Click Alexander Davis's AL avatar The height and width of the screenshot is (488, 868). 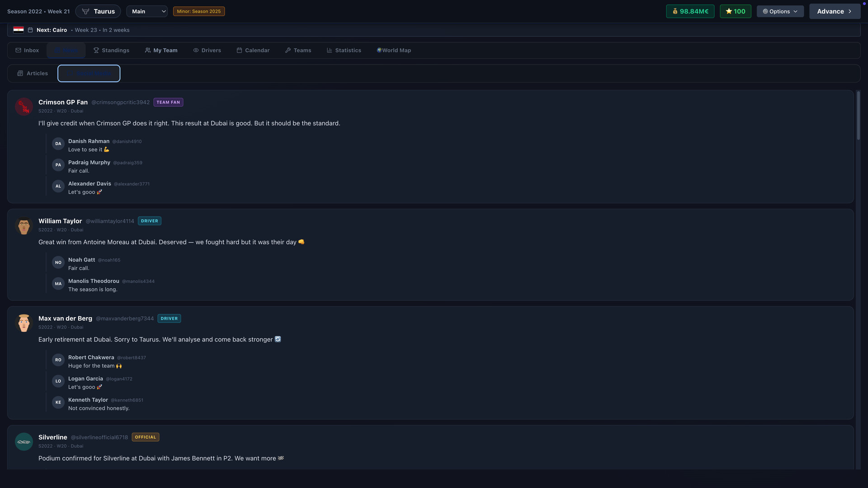(x=58, y=186)
